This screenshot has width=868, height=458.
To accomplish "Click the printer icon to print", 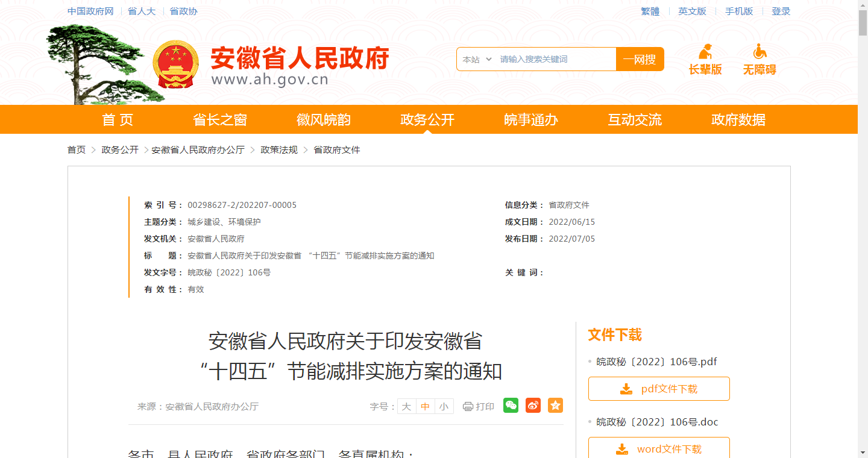I will (x=468, y=407).
